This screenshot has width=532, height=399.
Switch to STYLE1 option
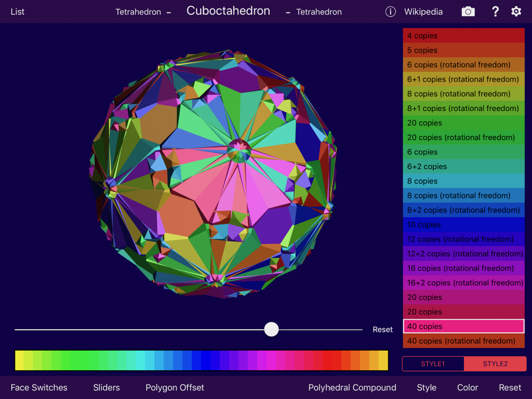[433, 364]
